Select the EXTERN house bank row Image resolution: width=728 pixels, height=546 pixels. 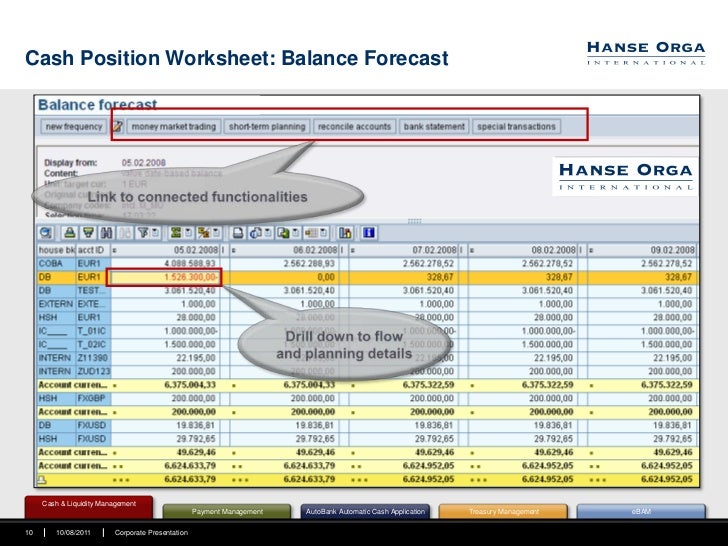pos(56,304)
